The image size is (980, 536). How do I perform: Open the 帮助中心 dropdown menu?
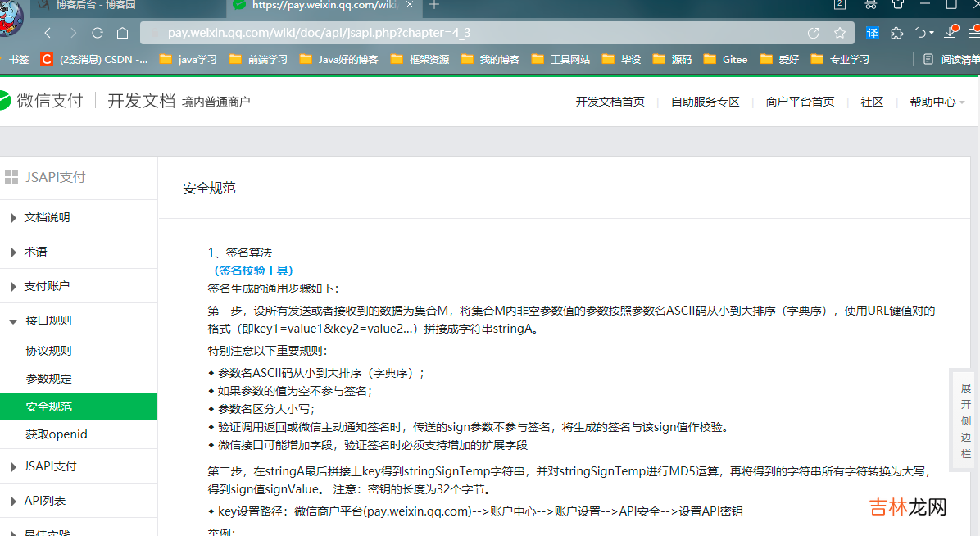(x=937, y=102)
